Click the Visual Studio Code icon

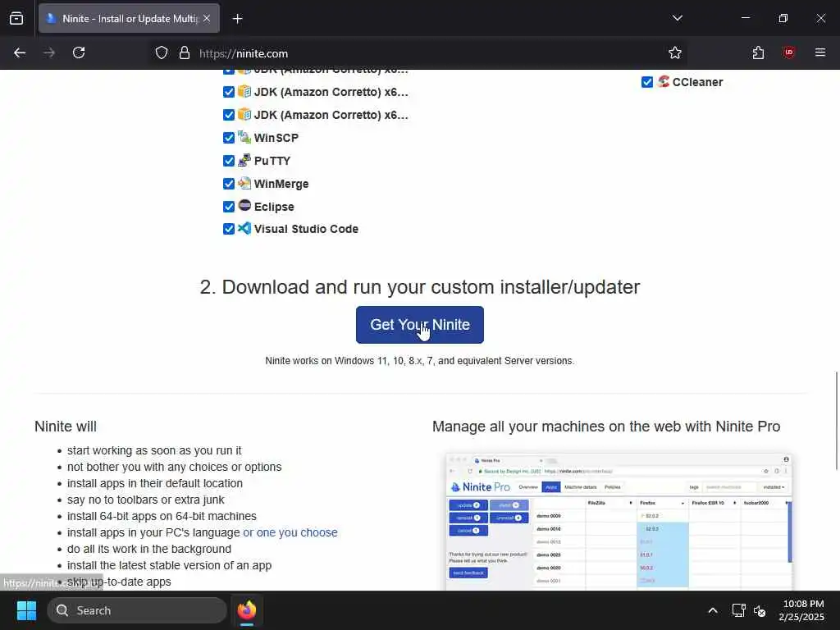pyautogui.click(x=244, y=228)
